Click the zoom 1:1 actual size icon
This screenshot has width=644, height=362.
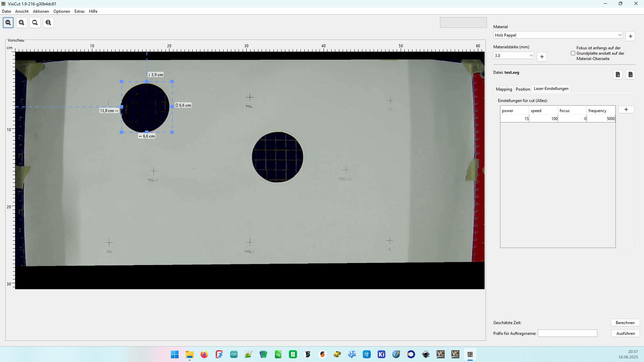click(x=48, y=22)
